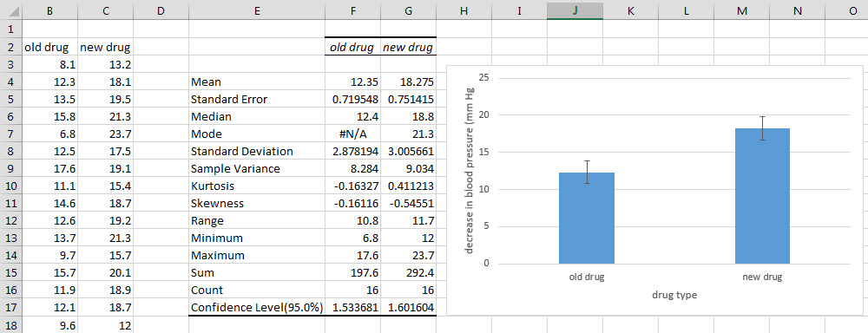The width and height of the screenshot is (868, 333).
Task: Click cell B2 with old drug header
Action: click(x=49, y=47)
